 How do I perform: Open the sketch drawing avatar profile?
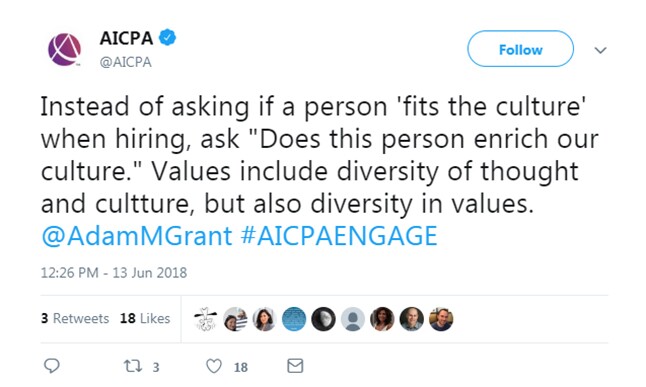(205, 319)
